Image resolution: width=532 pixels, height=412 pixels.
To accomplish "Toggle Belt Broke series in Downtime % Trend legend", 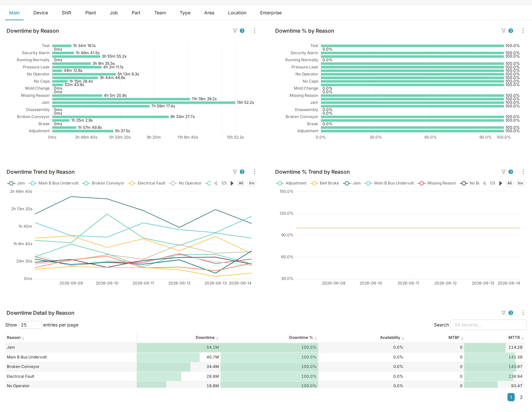I will pos(325,183).
